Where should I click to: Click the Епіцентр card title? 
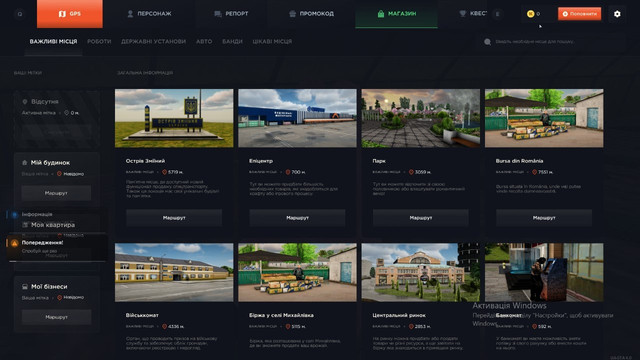261,161
